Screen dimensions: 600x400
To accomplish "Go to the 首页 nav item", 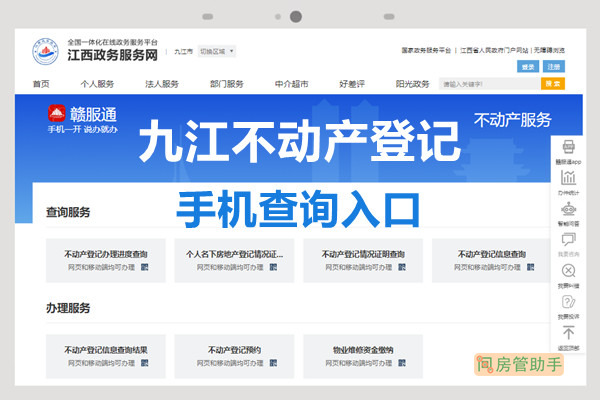I will (41, 84).
